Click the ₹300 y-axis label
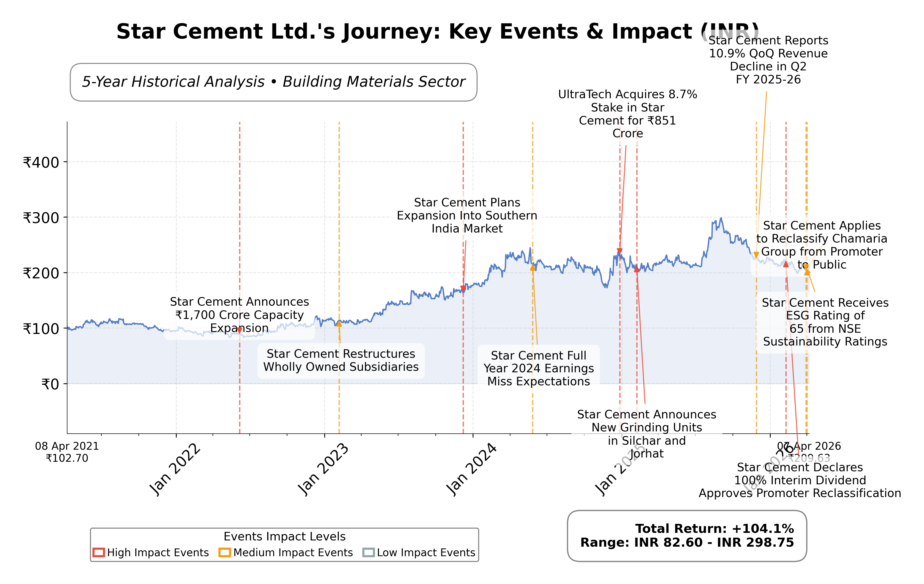Viewport: 924px width, 584px height. point(41,218)
